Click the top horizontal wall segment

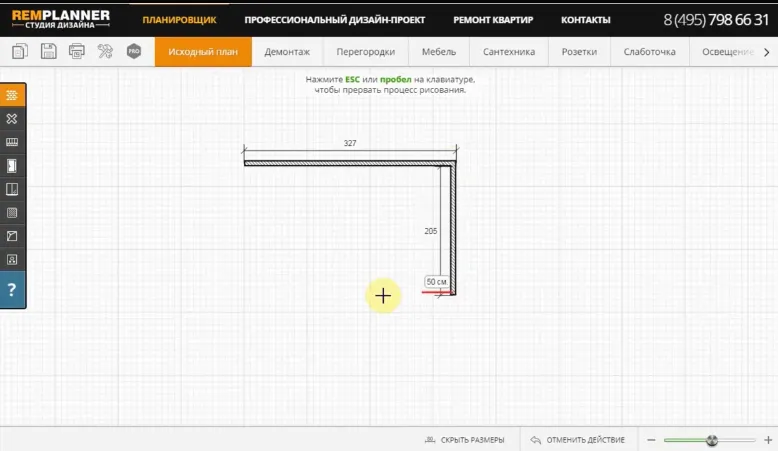[x=350, y=163]
